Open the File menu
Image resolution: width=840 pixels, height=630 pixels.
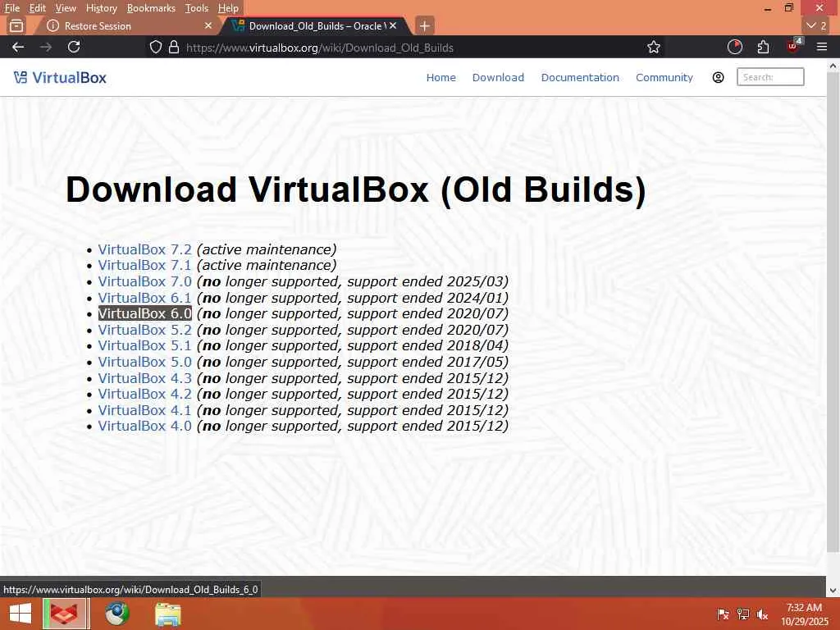point(11,8)
